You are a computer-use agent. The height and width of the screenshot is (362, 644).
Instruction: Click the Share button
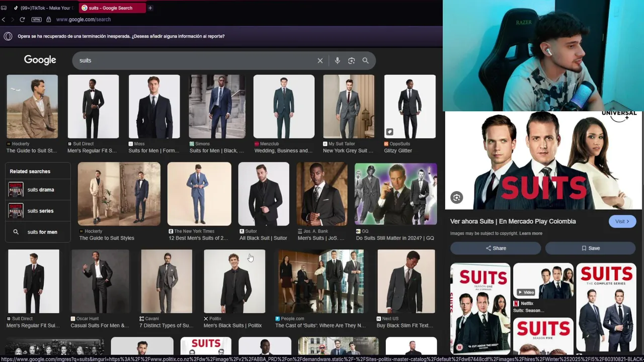click(x=496, y=248)
